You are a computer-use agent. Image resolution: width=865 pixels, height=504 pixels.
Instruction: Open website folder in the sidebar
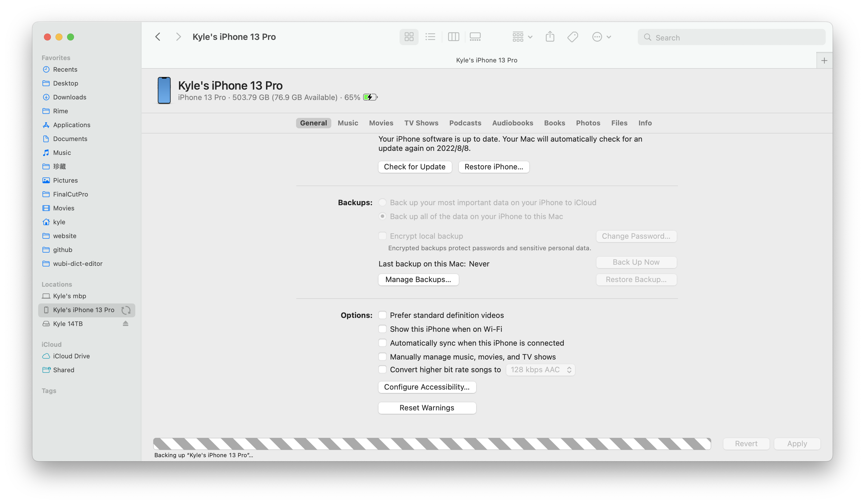point(87,236)
